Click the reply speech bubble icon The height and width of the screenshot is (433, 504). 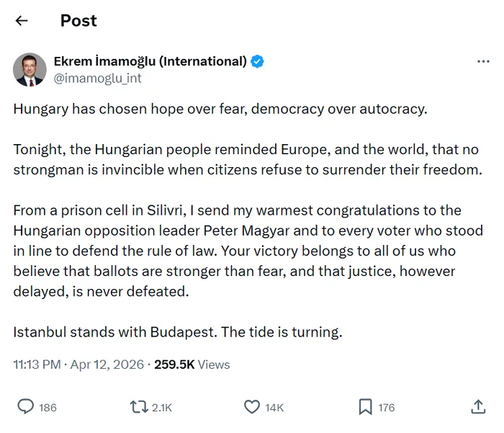pyautogui.click(x=26, y=407)
